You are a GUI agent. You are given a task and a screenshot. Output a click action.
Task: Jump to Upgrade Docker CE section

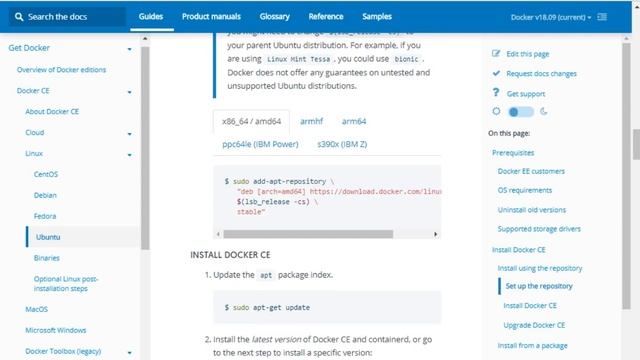pyautogui.click(x=534, y=325)
